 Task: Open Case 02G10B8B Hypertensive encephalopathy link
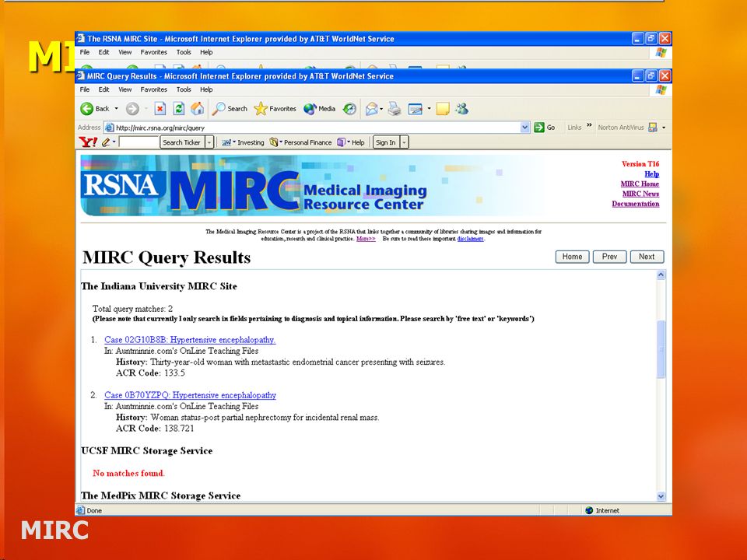tap(190, 340)
